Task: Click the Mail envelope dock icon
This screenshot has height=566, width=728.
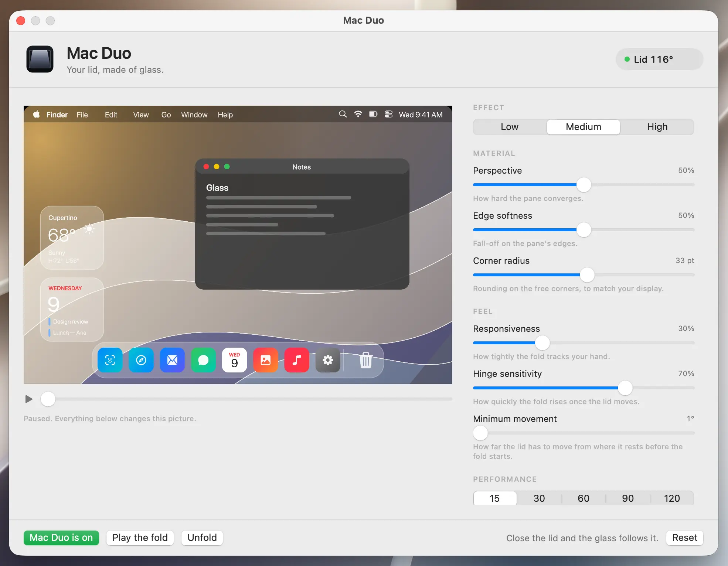Action: pos(172,360)
